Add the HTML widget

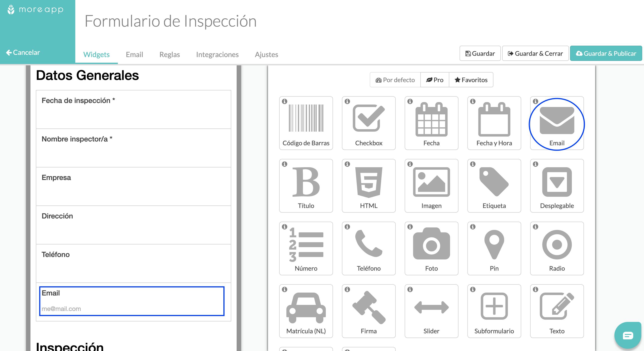[x=369, y=186]
